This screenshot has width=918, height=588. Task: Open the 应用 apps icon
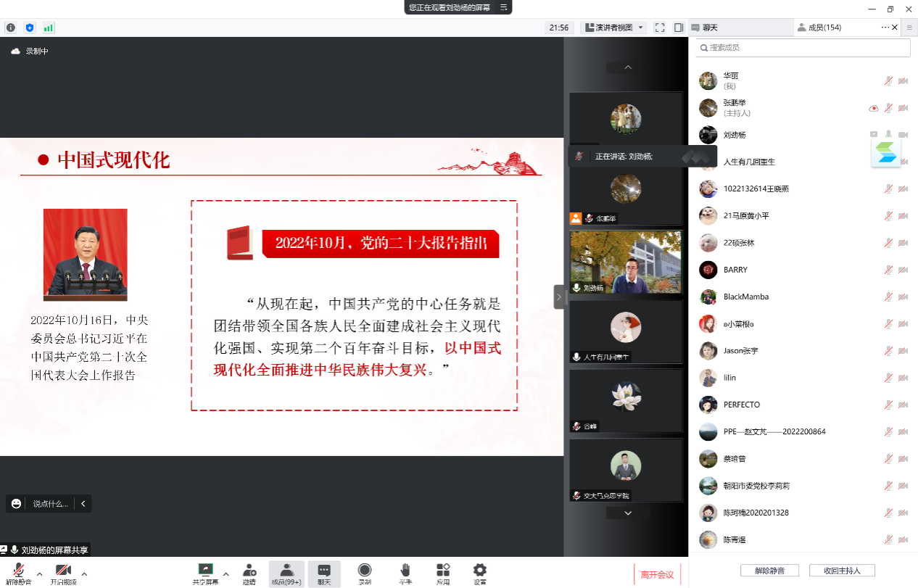(442, 570)
